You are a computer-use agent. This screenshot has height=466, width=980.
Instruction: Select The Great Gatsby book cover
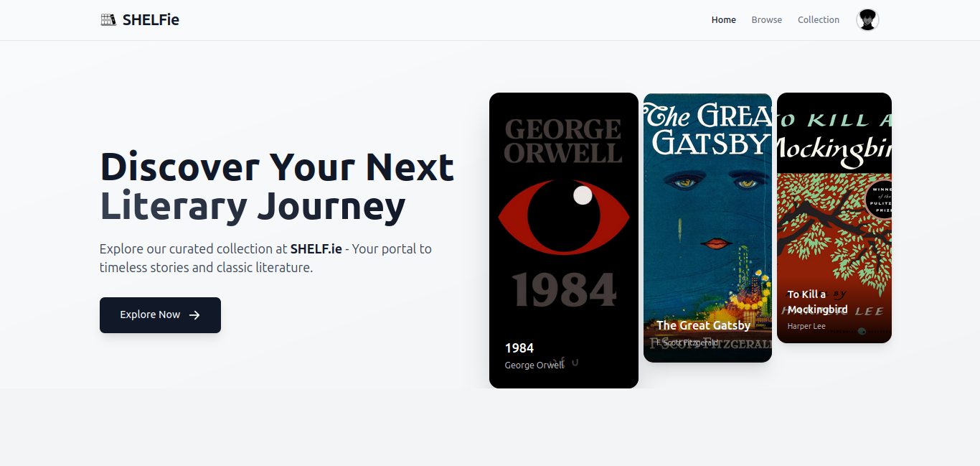[707, 215]
